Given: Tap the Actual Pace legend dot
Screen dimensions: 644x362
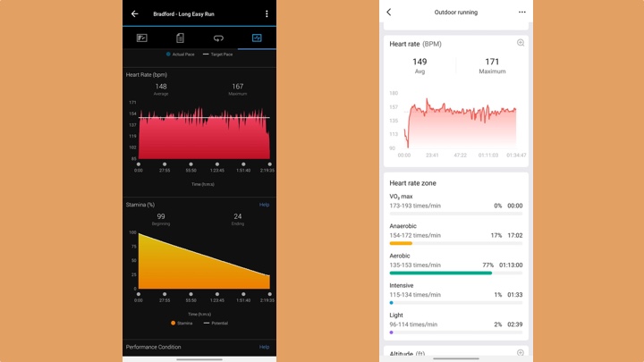Looking at the screenshot, I should (x=168, y=55).
